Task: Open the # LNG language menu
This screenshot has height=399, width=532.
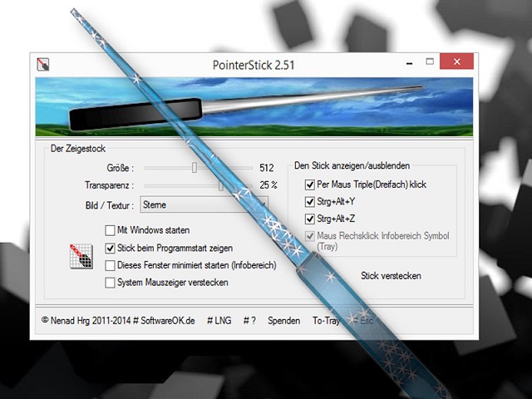Action: 219,321
